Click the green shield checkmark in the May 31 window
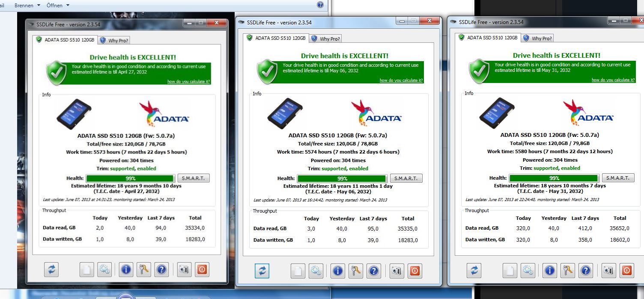The width and height of the screenshot is (644, 299). pos(479,71)
